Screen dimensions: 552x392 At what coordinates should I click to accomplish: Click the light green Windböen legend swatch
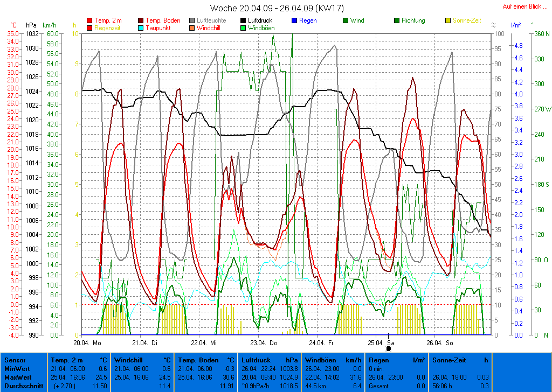coord(244,27)
